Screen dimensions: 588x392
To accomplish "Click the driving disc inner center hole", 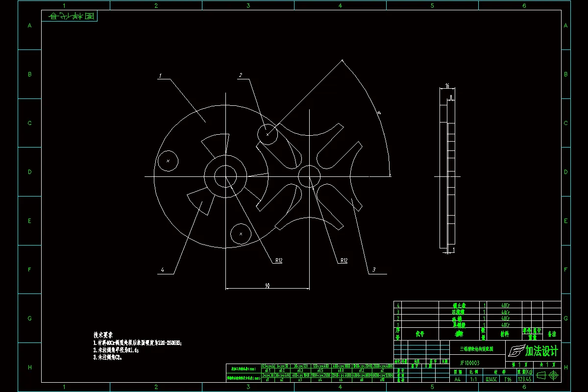I will point(225,176).
